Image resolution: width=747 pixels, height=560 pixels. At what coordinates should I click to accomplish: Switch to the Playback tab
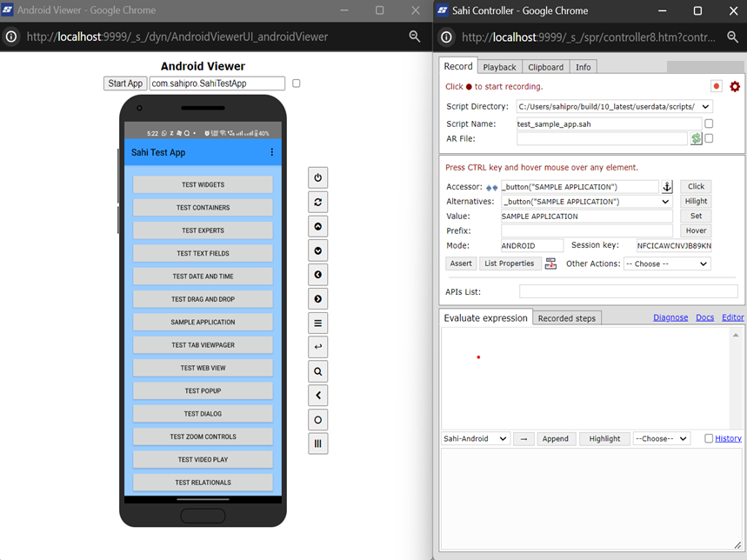click(499, 67)
